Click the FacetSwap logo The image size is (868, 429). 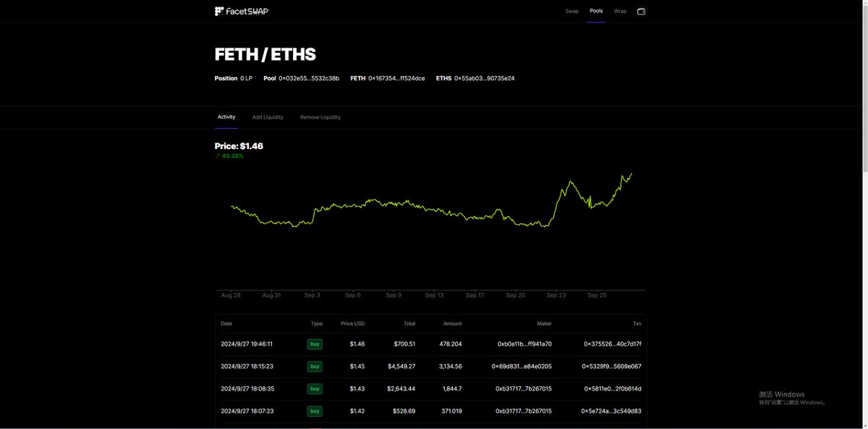242,11
